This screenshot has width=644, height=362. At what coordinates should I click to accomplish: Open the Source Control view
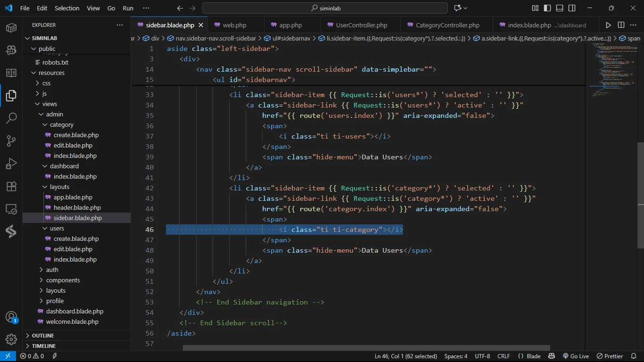click(11, 140)
